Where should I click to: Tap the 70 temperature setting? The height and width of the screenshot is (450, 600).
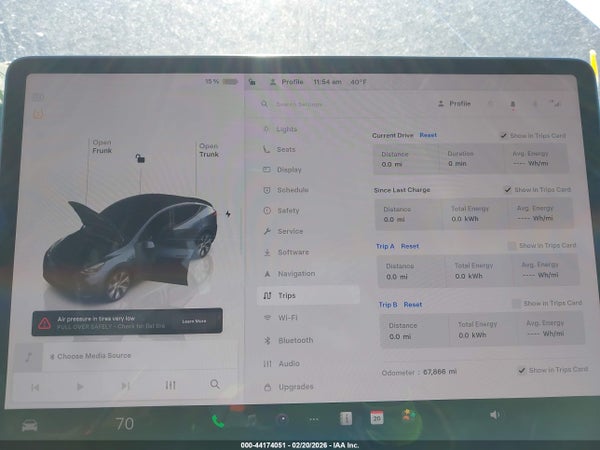click(124, 424)
